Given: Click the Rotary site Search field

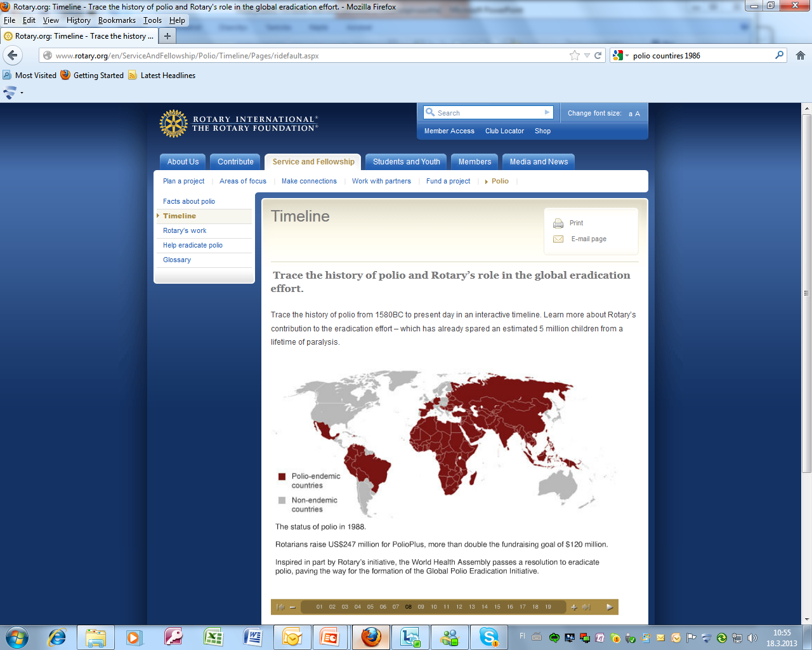Looking at the screenshot, I should pos(488,113).
